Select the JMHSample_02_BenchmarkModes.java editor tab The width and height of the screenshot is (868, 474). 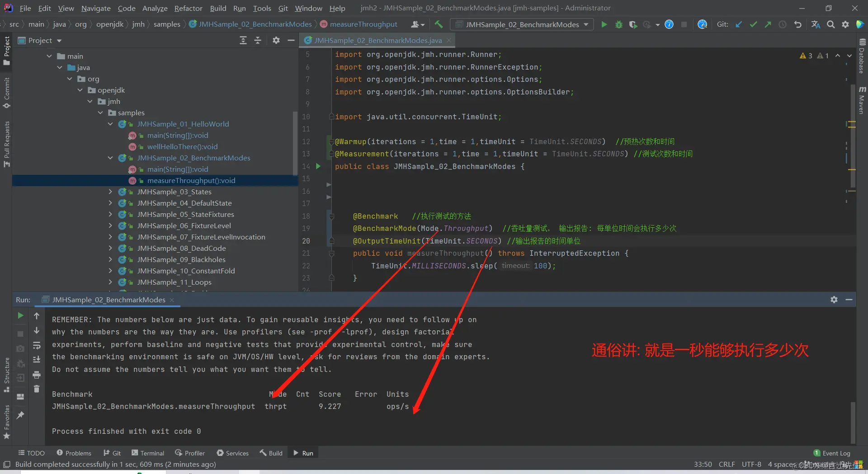(378, 40)
